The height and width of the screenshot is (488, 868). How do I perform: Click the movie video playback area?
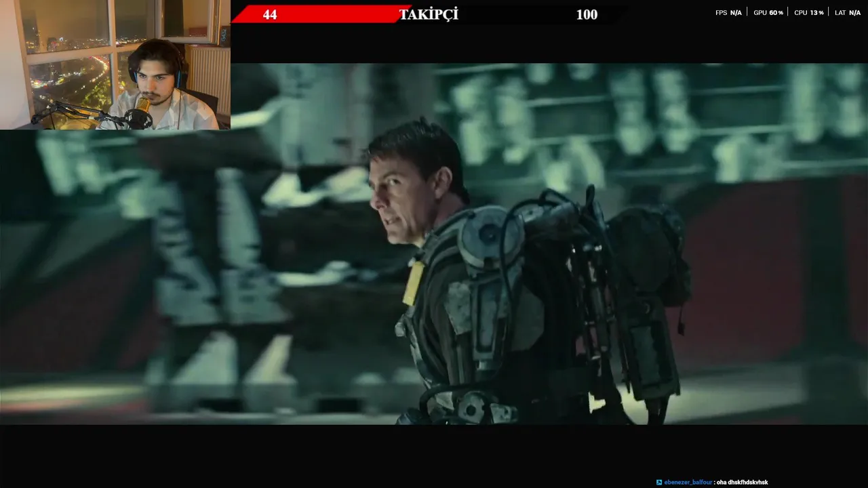pyautogui.click(x=434, y=244)
